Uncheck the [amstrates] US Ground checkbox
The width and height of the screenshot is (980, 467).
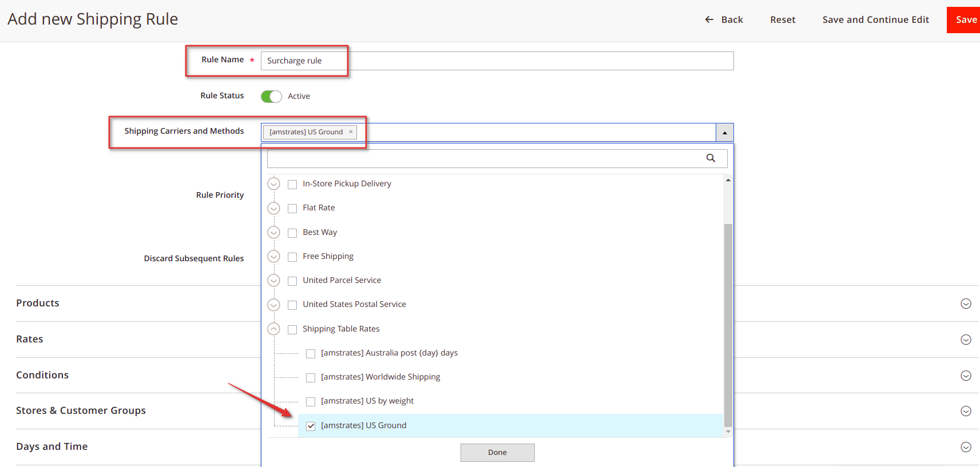coord(311,426)
